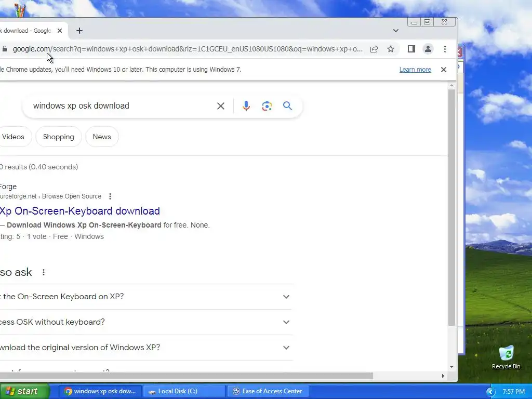
Task: Toggle the Chrome side panel icon
Action: tap(411, 49)
